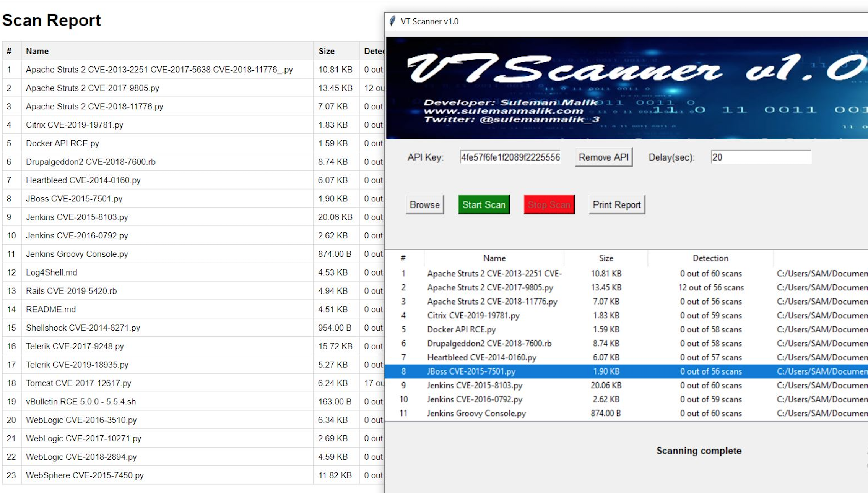Select Apache Struts 2 CVE-2017-9805.py scanner row
The image size is (868, 493).
(x=490, y=287)
